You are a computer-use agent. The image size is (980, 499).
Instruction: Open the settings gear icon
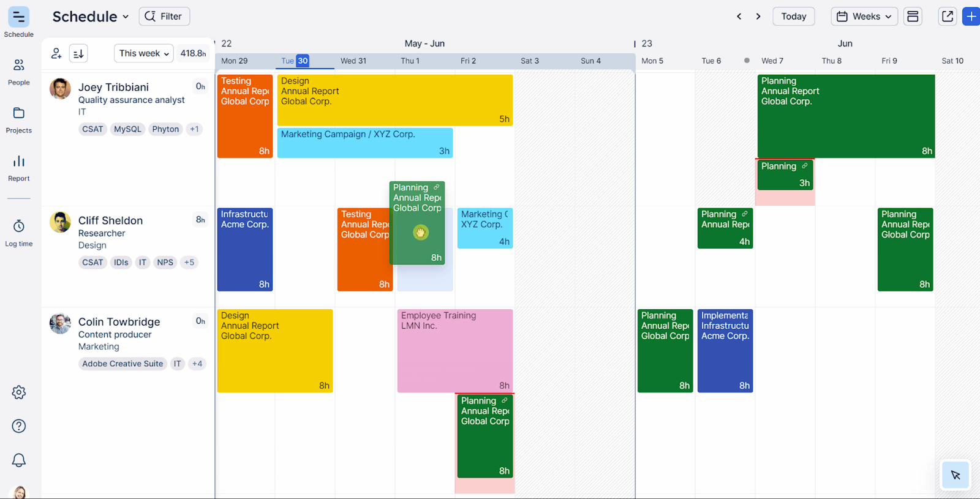19,392
